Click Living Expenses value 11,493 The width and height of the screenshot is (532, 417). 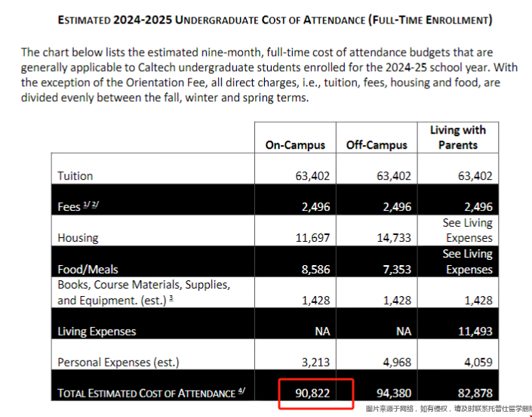click(475, 332)
